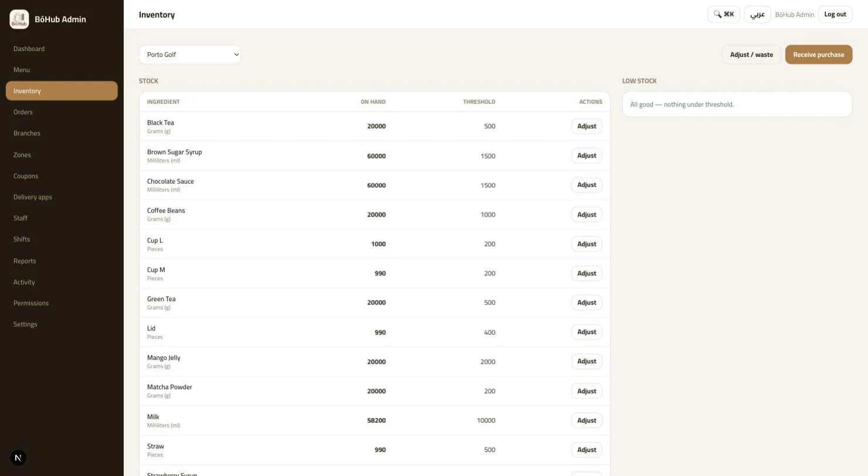
Task: Adjust stock for Matcha Powder
Action: click(x=586, y=391)
